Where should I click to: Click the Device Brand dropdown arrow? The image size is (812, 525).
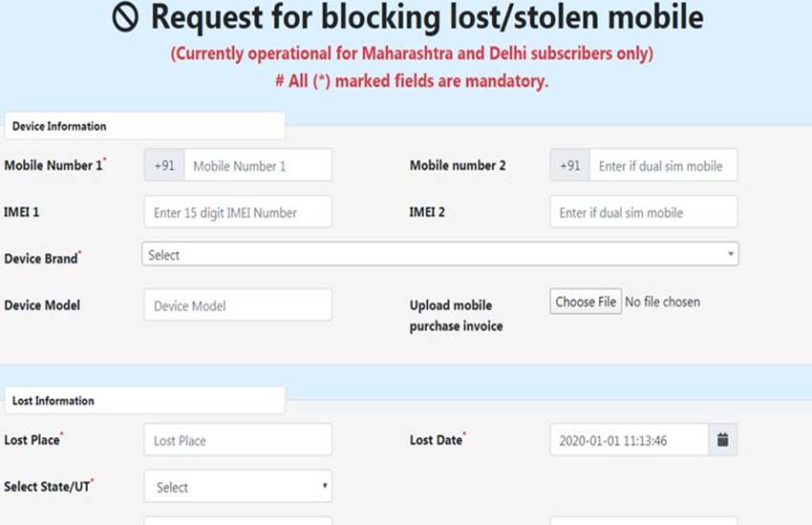point(731,255)
